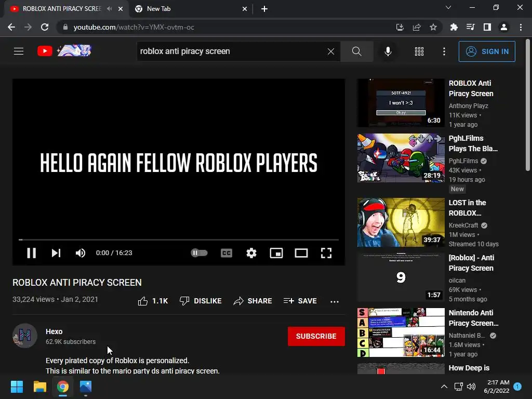The width and height of the screenshot is (532, 399).
Task: Open the Nintendo Anti Piracy tier list thumbnail
Action: point(401,332)
